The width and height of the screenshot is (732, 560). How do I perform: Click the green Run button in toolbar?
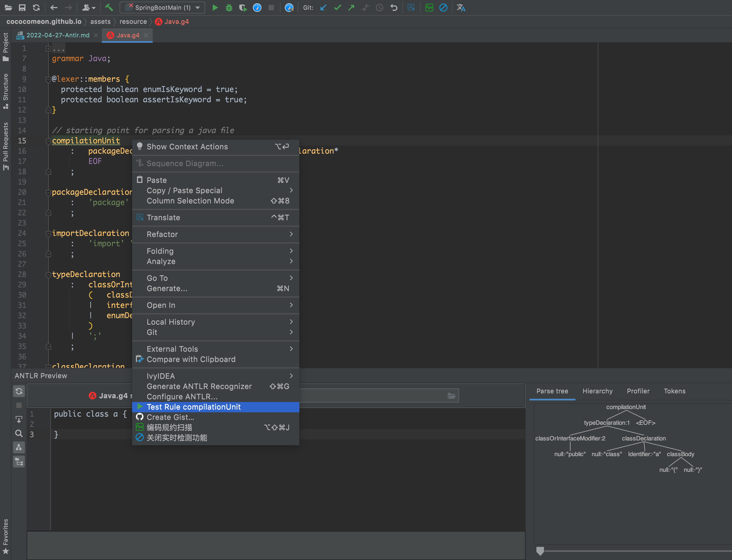tap(215, 7)
